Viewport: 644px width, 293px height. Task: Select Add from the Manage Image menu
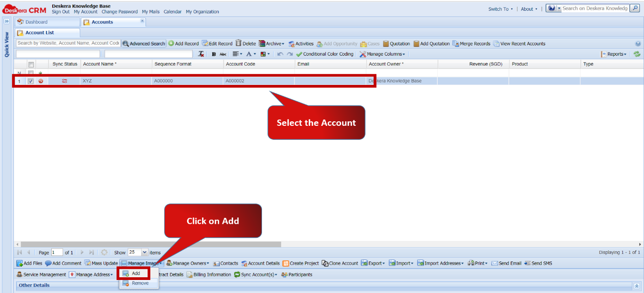pyautogui.click(x=136, y=273)
